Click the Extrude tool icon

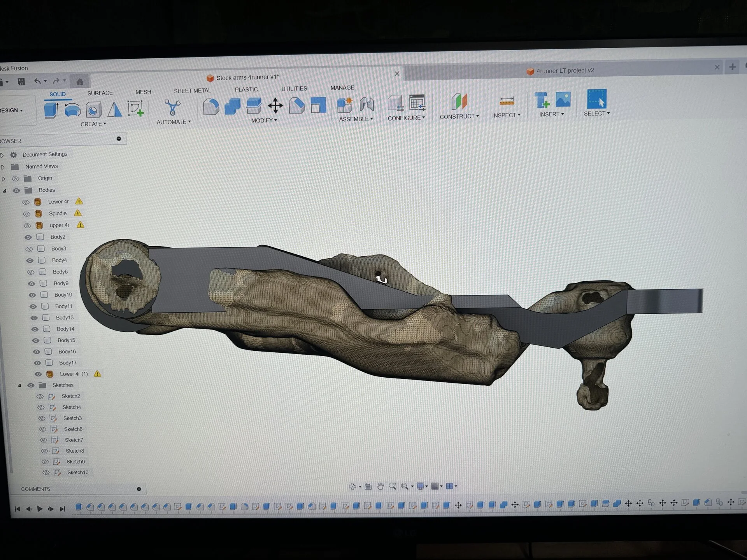point(51,110)
